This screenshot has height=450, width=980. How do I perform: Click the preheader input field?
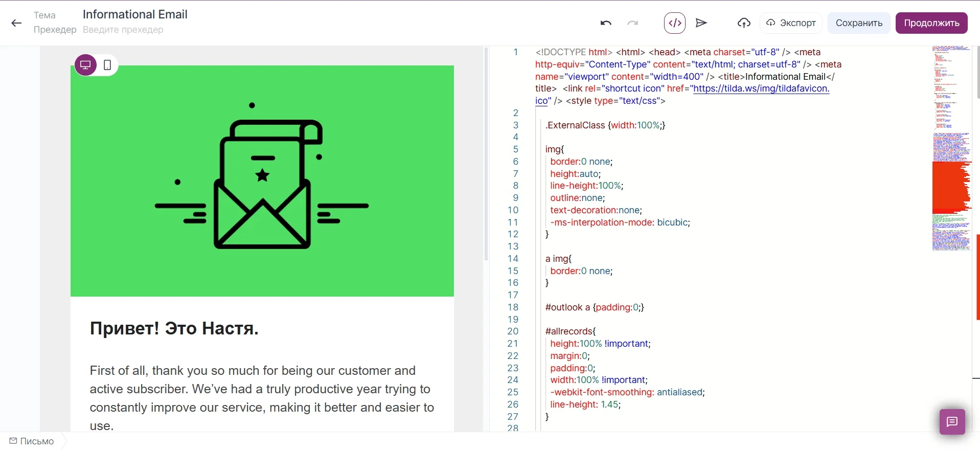click(x=123, y=30)
